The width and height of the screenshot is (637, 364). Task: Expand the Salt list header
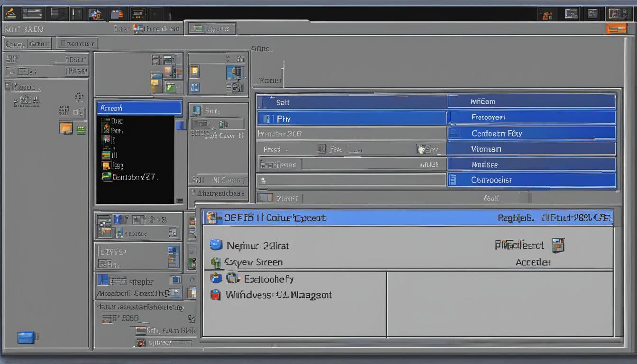[351, 102]
